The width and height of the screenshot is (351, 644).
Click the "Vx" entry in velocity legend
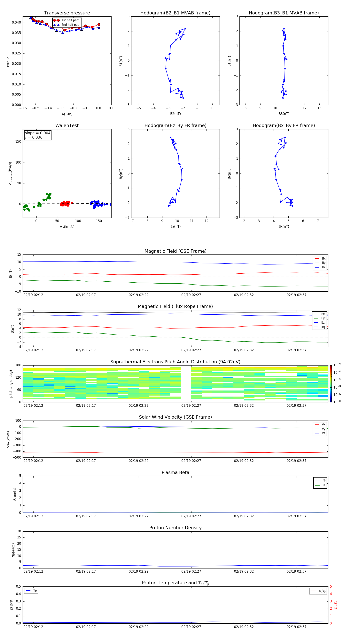click(320, 424)
